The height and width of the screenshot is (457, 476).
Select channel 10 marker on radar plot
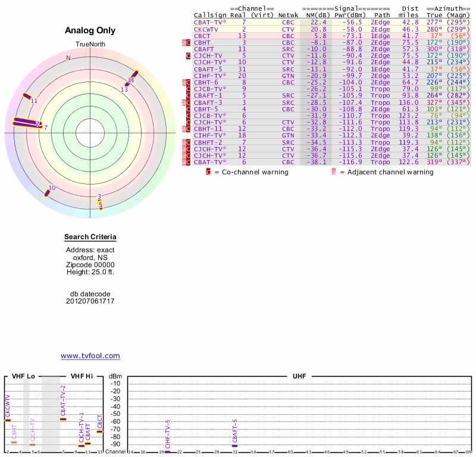[47, 192]
